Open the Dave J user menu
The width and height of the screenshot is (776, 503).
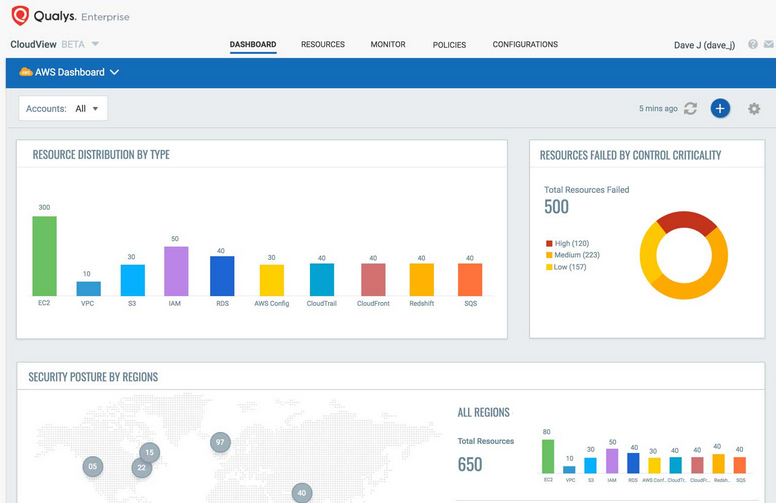tap(704, 45)
